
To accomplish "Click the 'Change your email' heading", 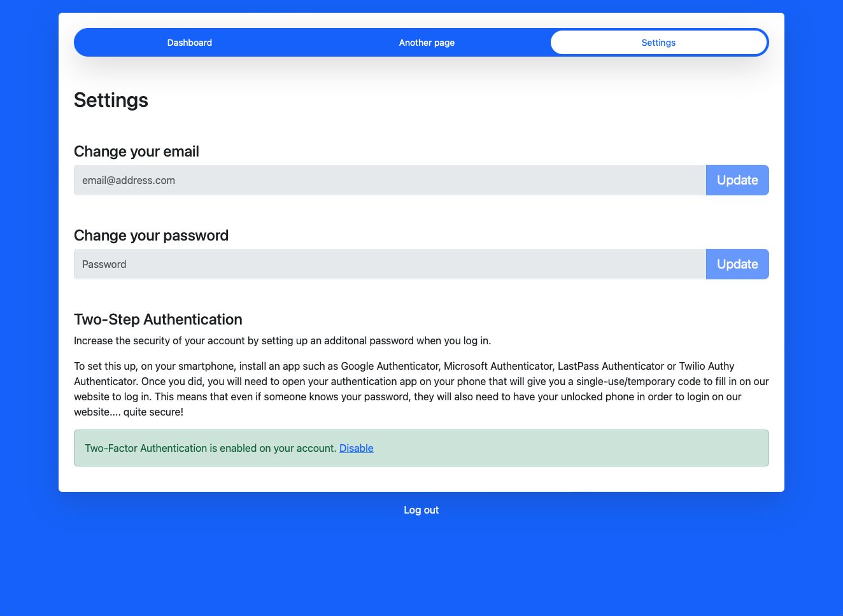I will [x=136, y=151].
